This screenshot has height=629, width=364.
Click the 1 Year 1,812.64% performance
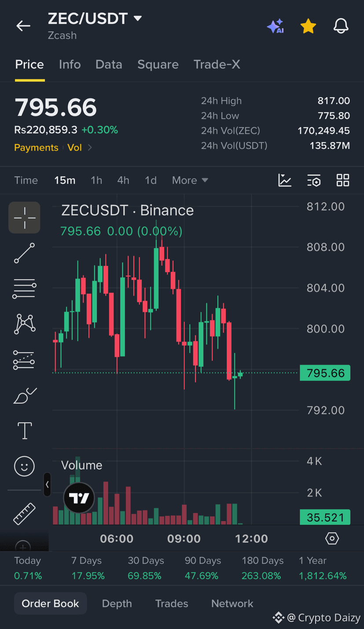(323, 568)
